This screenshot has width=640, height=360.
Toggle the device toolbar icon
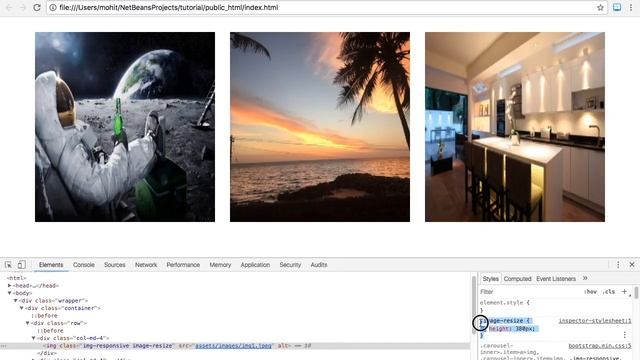(x=22, y=264)
